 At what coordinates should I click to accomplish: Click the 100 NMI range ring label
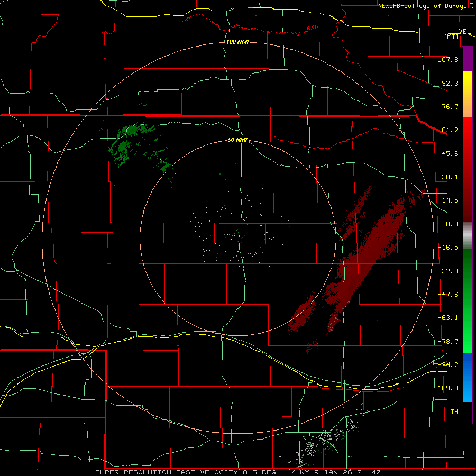pos(237,42)
